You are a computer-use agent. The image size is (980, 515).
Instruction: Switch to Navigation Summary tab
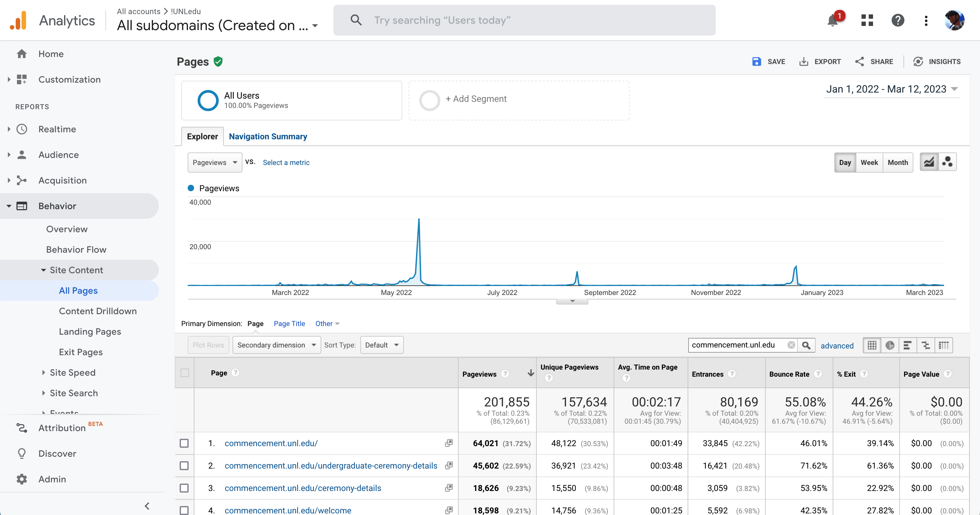pos(268,136)
